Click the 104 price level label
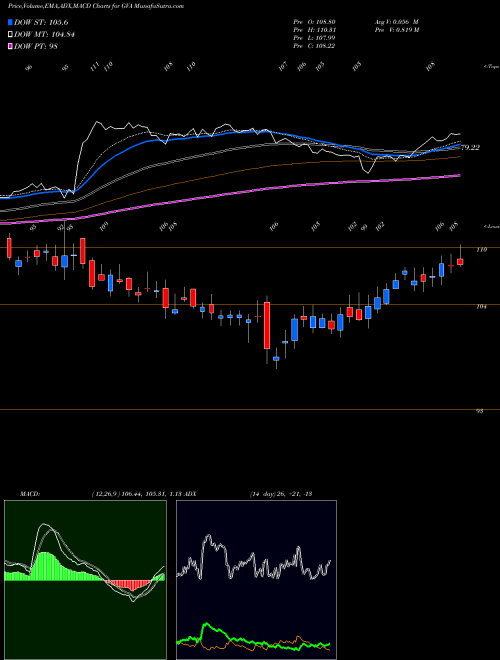The height and width of the screenshot is (660, 500). pos(481,307)
